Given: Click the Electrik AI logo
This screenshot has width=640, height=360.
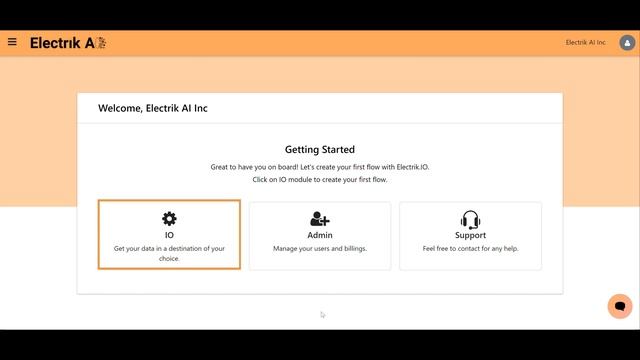Looking at the screenshot, I should coord(68,43).
